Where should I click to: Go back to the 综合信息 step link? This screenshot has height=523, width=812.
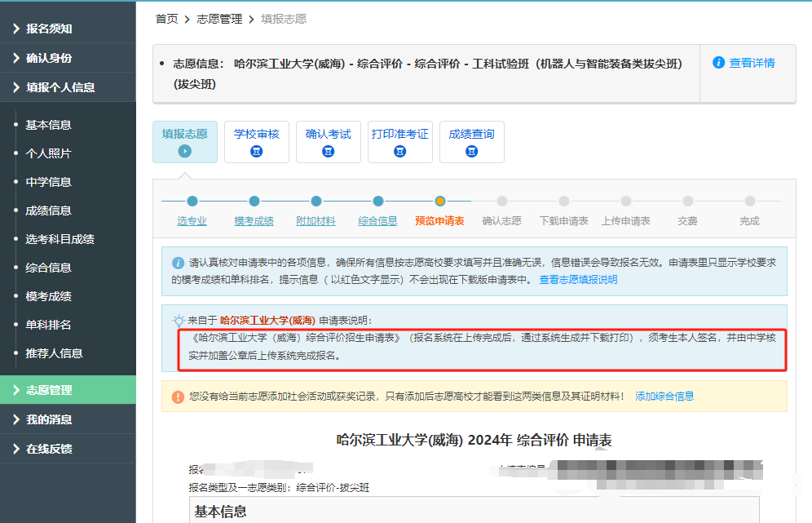point(377,221)
